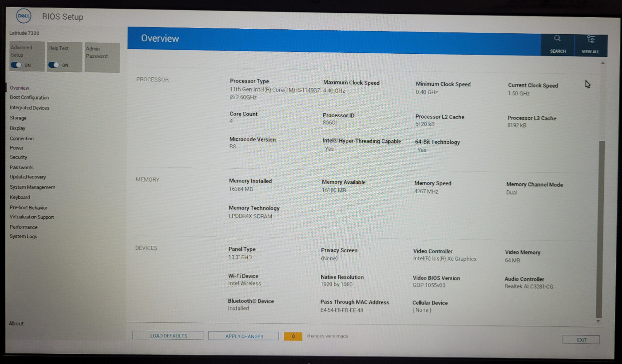Open Boot Configuration section
Image resolution: width=622 pixels, height=364 pixels.
[x=29, y=98]
